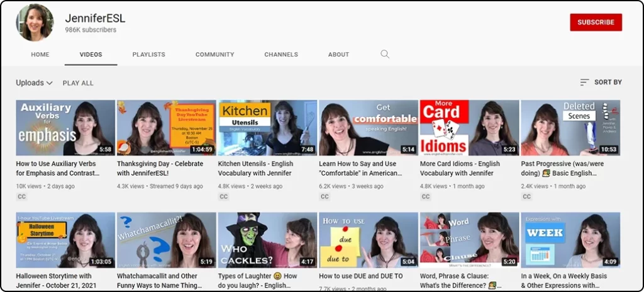Open 'In a Week, On a Weekly Basis' title

coord(564,281)
